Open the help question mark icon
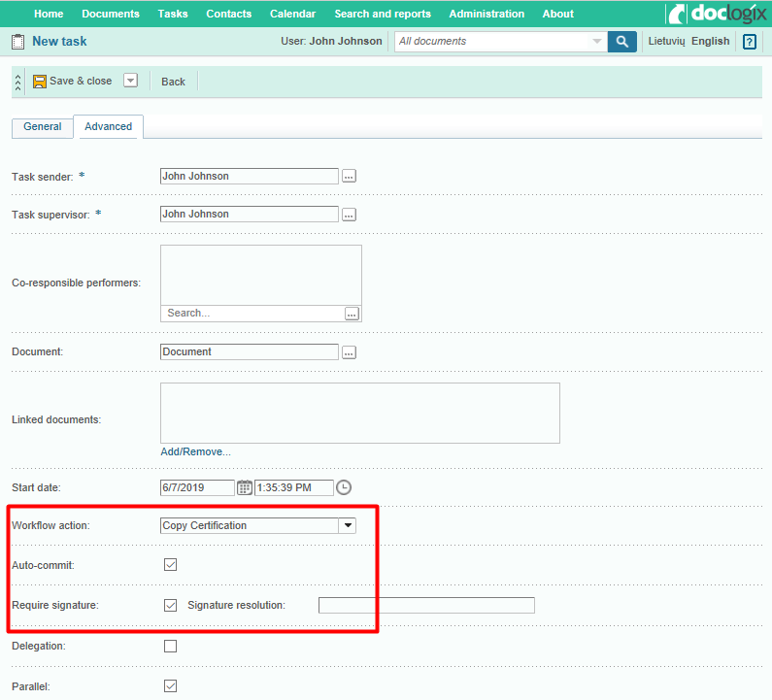The width and height of the screenshot is (772, 700). tap(749, 42)
